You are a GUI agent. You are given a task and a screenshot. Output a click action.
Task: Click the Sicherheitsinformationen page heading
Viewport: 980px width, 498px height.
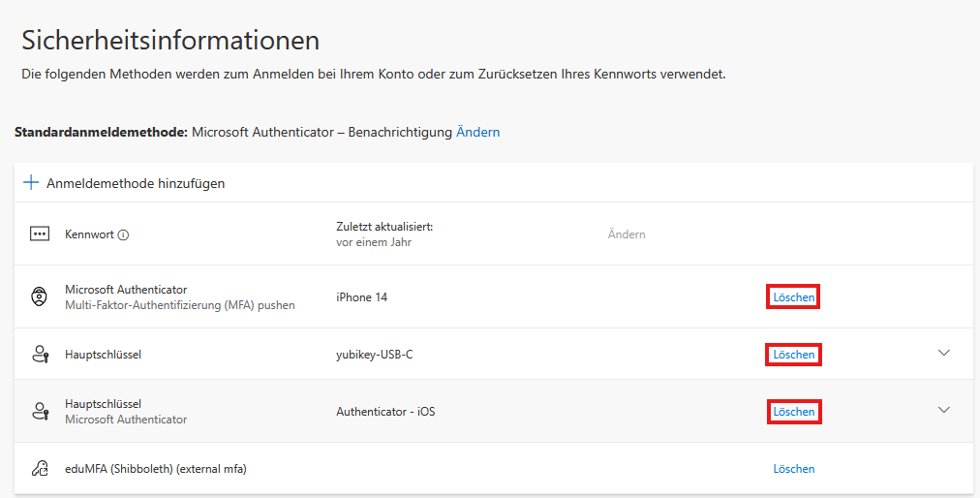(x=170, y=41)
